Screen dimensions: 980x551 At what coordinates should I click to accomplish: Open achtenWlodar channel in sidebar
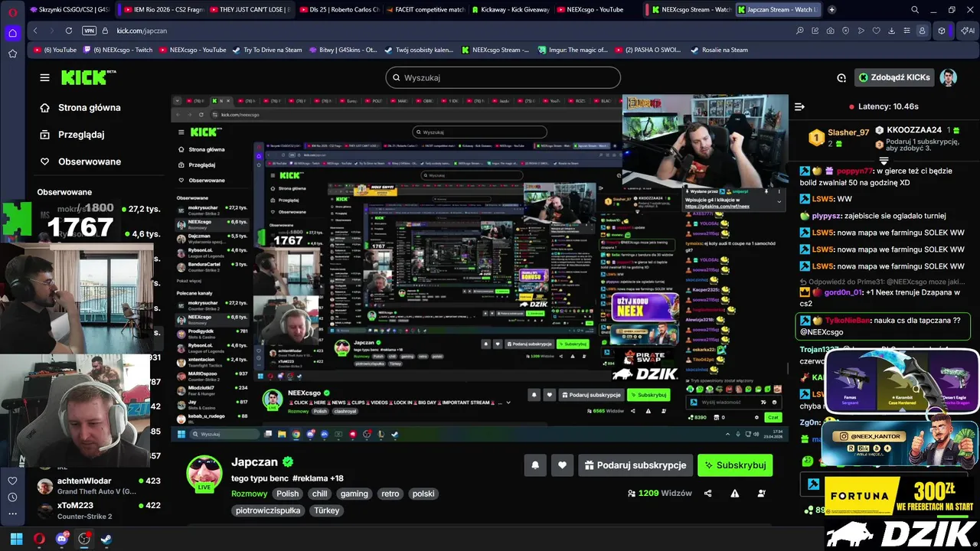click(98, 485)
